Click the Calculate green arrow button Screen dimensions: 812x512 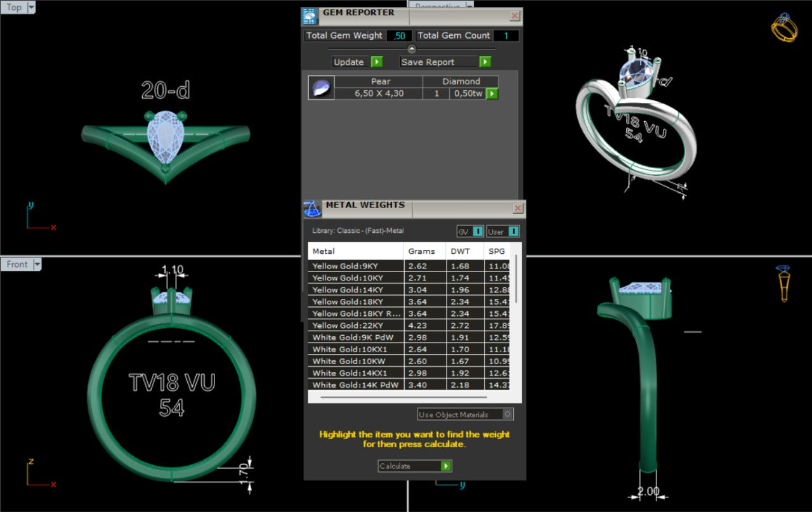pos(446,466)
